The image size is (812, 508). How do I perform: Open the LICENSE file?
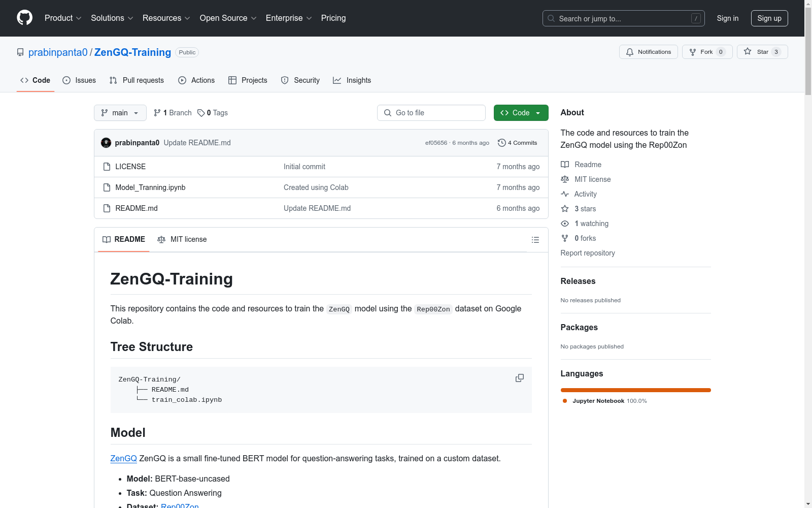(130, 167)
